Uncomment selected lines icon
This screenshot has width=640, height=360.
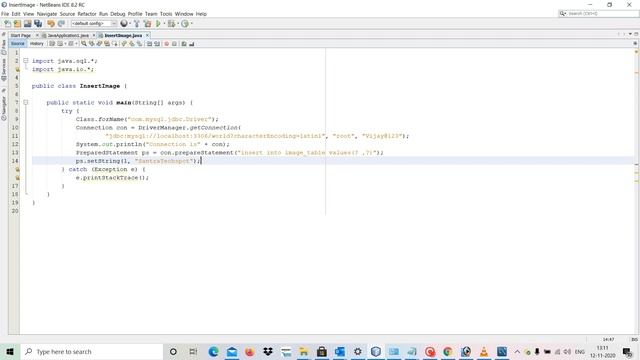[191, 44]
